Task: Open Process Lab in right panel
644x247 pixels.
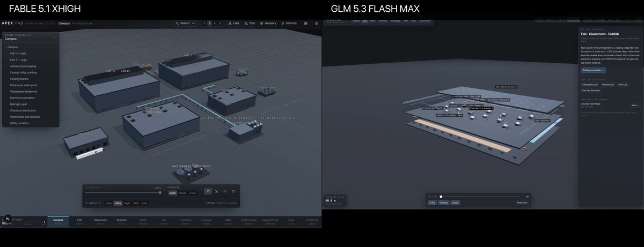Action: point(608,85)
